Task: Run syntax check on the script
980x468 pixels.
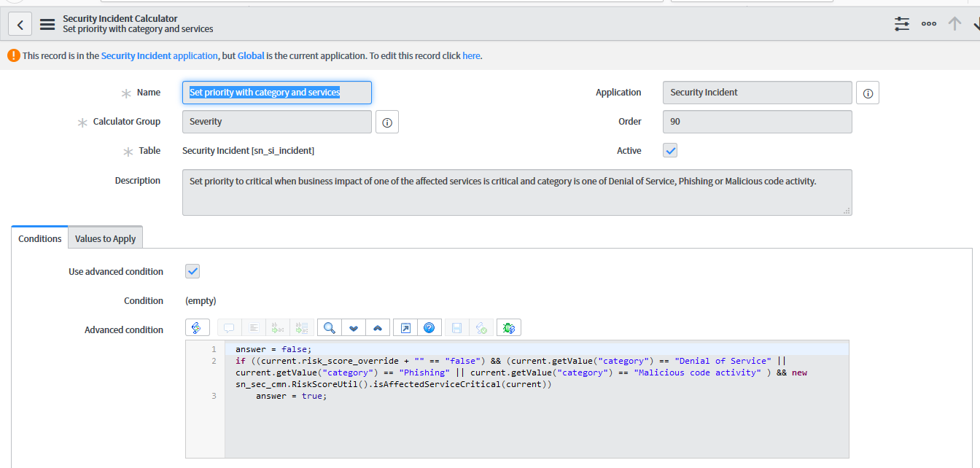Action: pyautogui.click(x=481, y=327)
